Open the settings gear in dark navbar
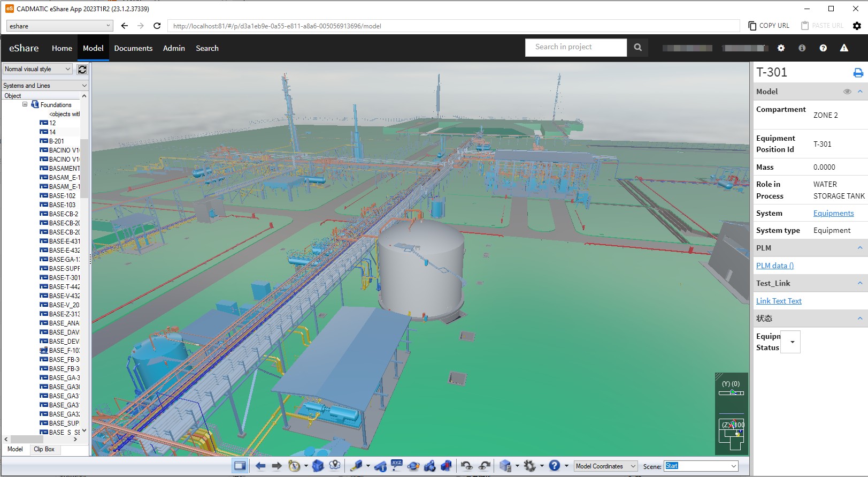The image size is (868, 477). click(x=781, y=48)
